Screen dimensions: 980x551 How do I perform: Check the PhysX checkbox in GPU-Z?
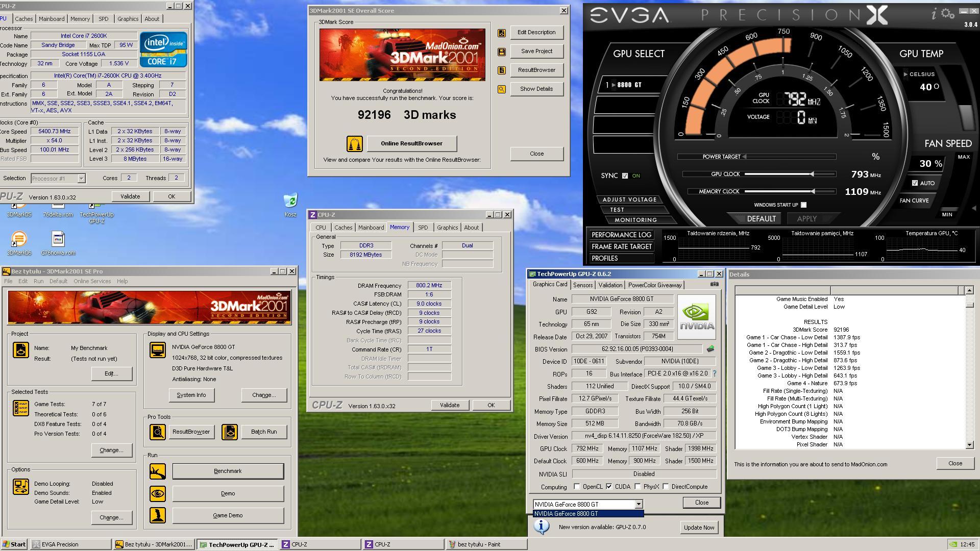pyautogui.click(x=638, y=487)
